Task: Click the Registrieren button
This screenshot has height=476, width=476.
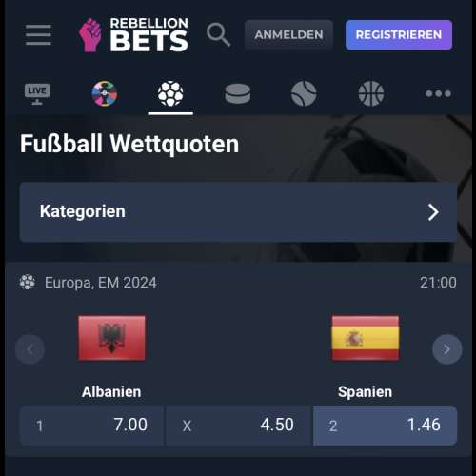Action: (x=399, y=35)
